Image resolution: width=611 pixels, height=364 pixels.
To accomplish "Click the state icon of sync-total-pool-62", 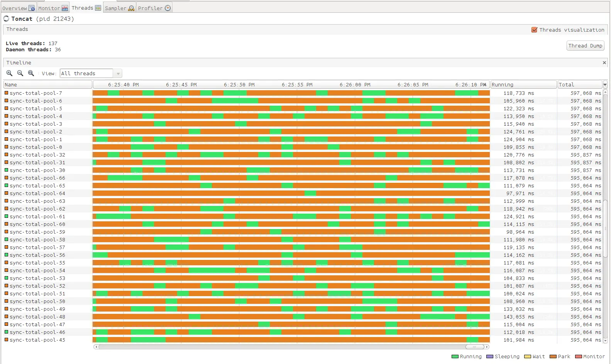I will (6, 208).
